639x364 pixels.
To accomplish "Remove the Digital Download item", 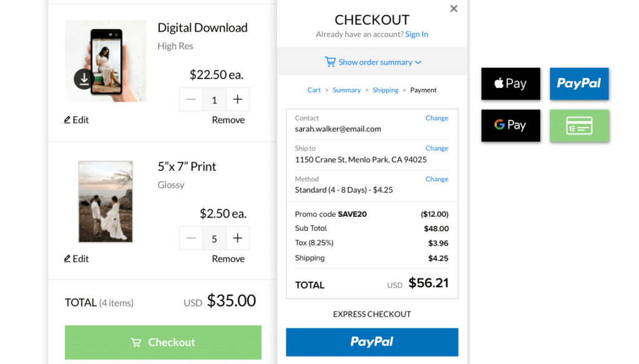I will click(x=228, y=120).
